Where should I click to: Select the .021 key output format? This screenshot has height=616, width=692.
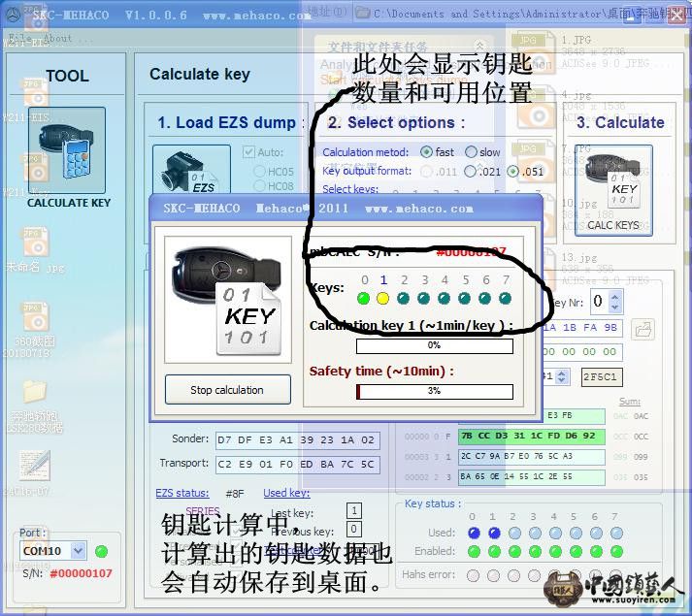click(x=470, y=171)
